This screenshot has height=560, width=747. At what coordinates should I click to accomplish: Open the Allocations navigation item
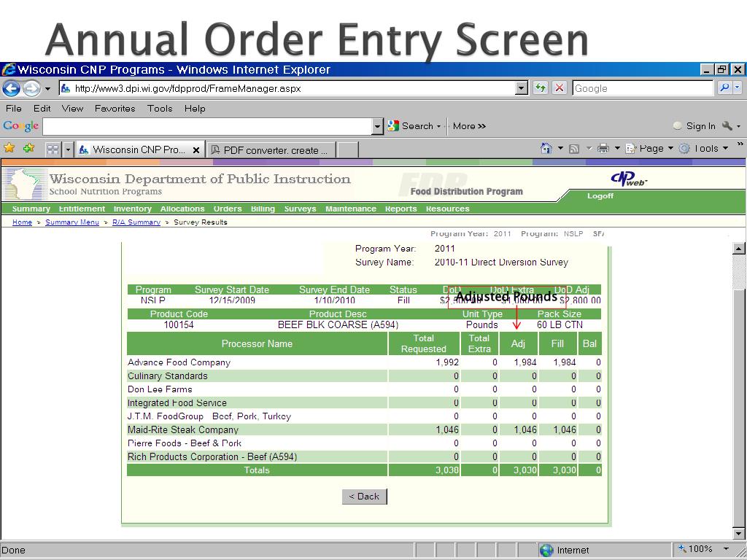click(x=182, y=209)
